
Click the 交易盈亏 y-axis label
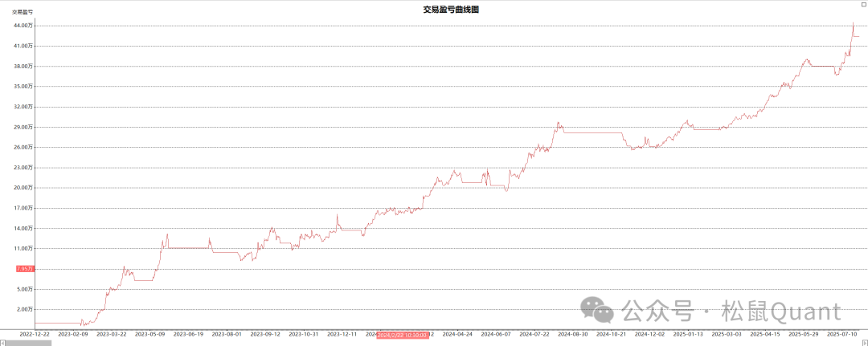point(23,12)
